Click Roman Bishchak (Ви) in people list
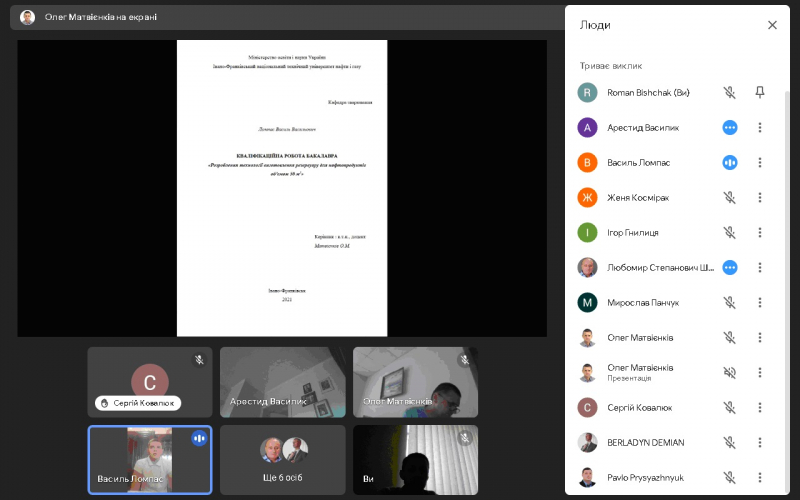The image size is (800, 500). pyautogui.click(x=648, y=92)
